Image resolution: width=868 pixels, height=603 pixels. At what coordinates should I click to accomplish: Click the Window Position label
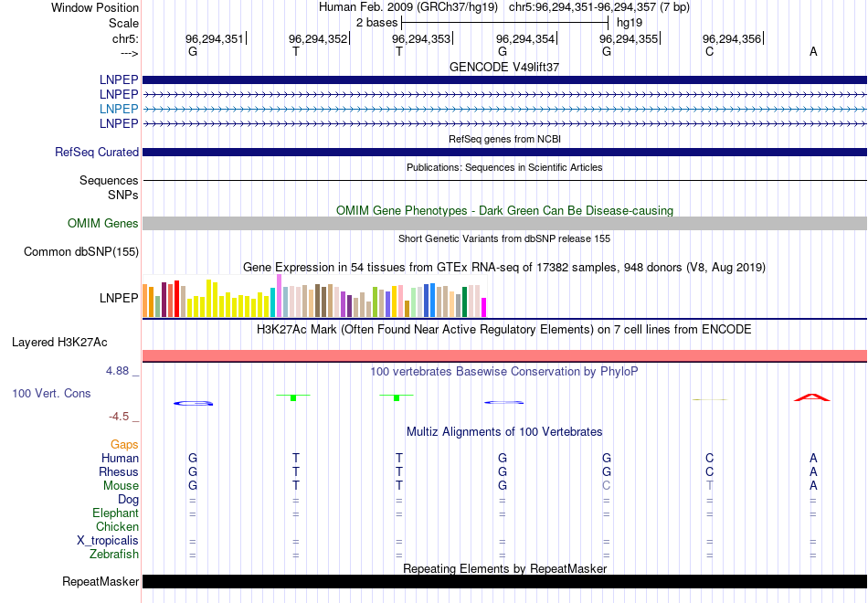coord(95,7)
